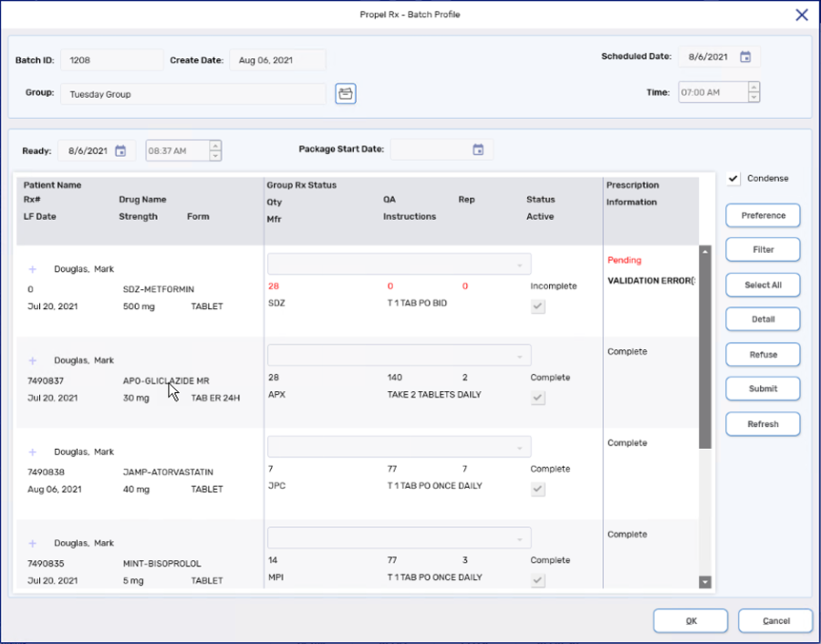Open the Scheduled Date calendar picker
This screenshot has height=644, width=821.
[x=746, y=57]
